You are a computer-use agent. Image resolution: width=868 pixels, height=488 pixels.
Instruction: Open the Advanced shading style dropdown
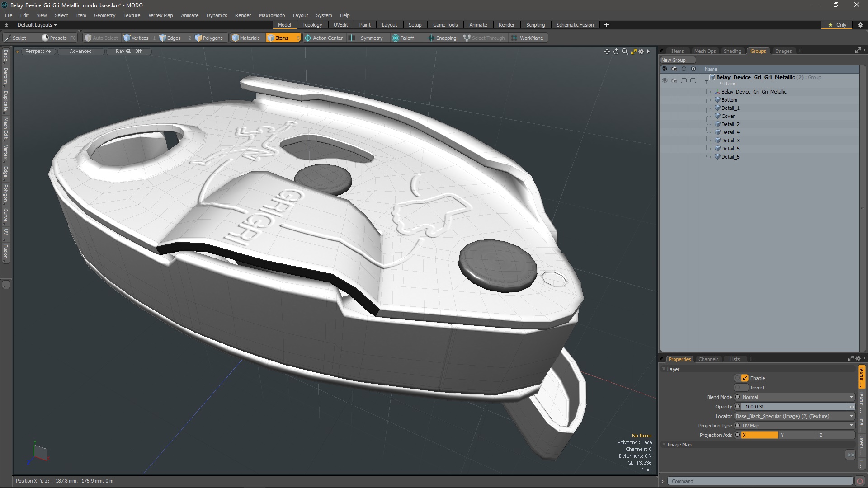[80, 52]
